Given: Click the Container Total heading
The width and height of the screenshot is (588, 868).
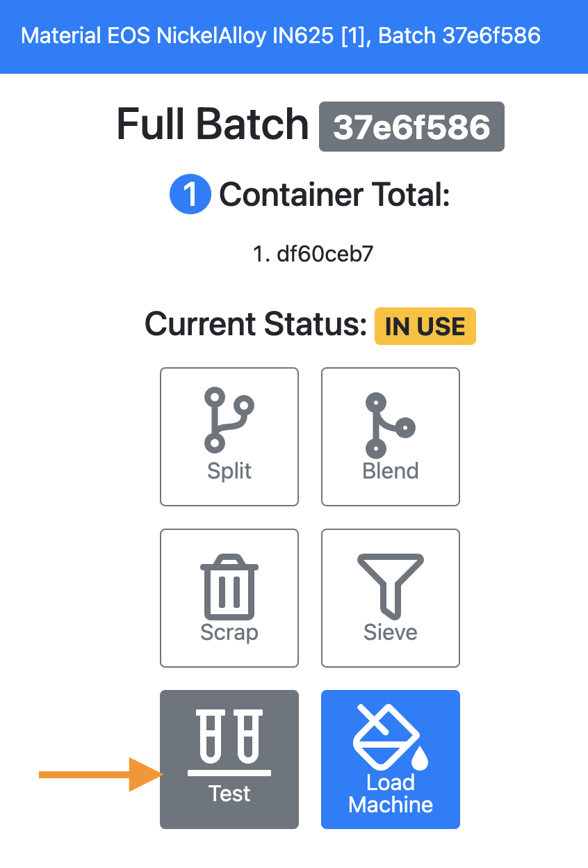Looking at the screenshot, I should (334, 195).
